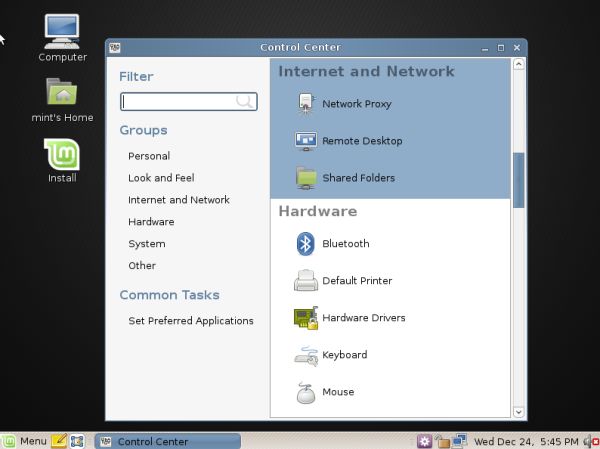600x449 pixels.
Task: Open the mint's Home folder icon
Action: [x=62, y=91]
